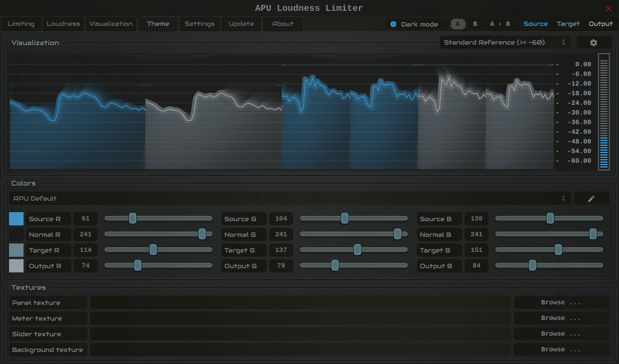Copy A to B preset button

(x=500, y=24)
